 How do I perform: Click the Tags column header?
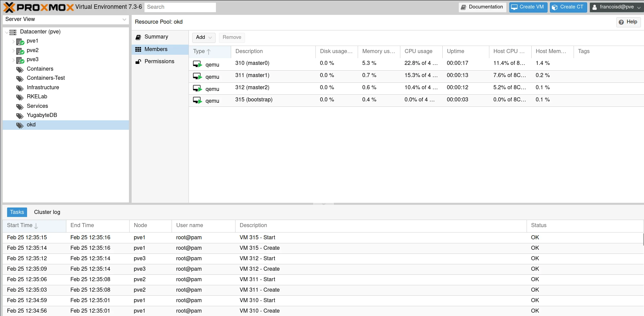[x=609, y=51]
